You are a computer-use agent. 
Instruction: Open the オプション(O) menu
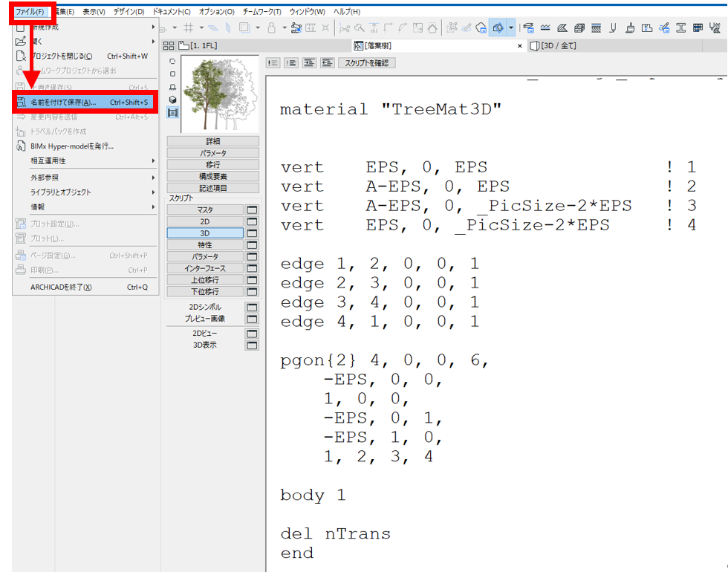[216, 12]
